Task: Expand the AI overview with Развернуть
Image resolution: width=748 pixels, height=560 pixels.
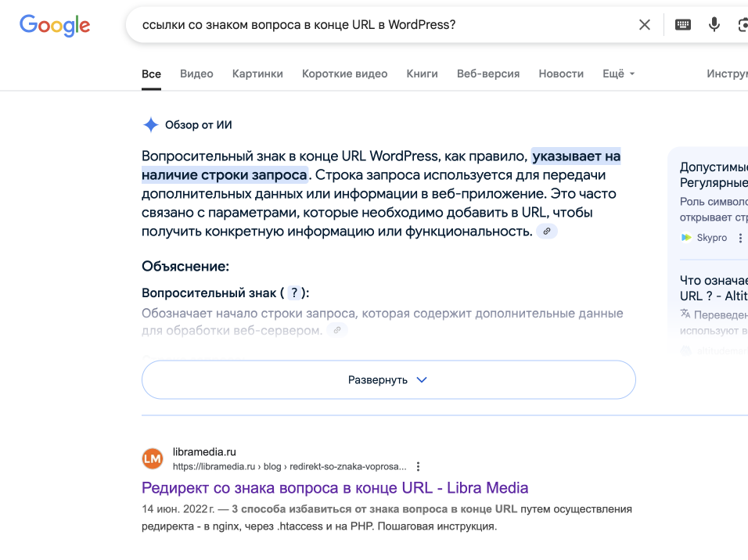Action: [388, 379]
